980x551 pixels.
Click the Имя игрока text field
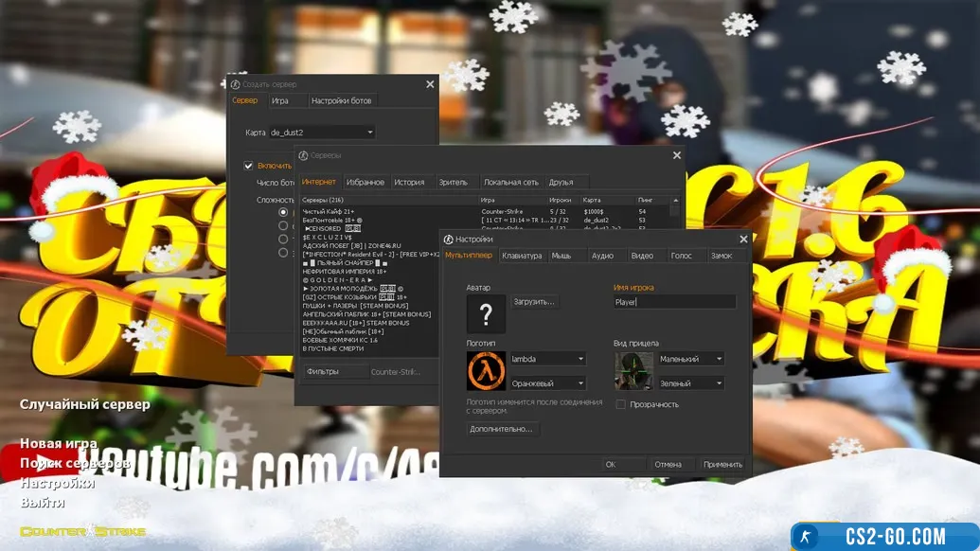[x=674, y=302]
